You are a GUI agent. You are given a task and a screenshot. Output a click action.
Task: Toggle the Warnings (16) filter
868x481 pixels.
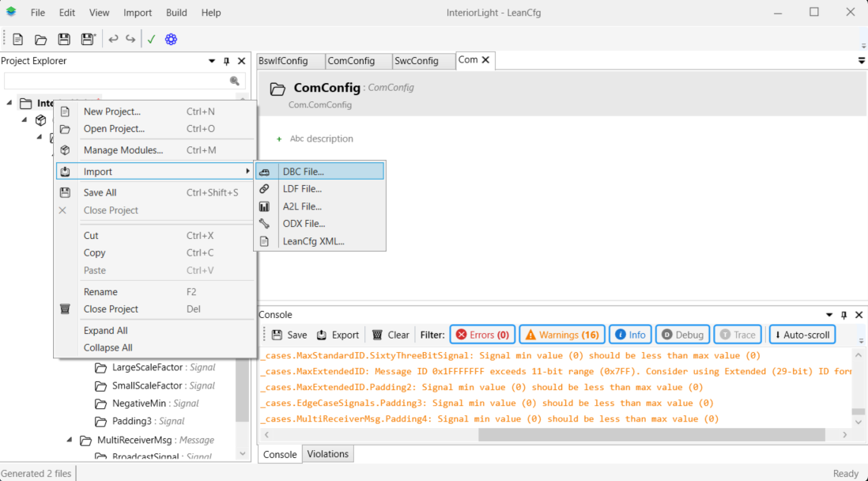point(561,335)
